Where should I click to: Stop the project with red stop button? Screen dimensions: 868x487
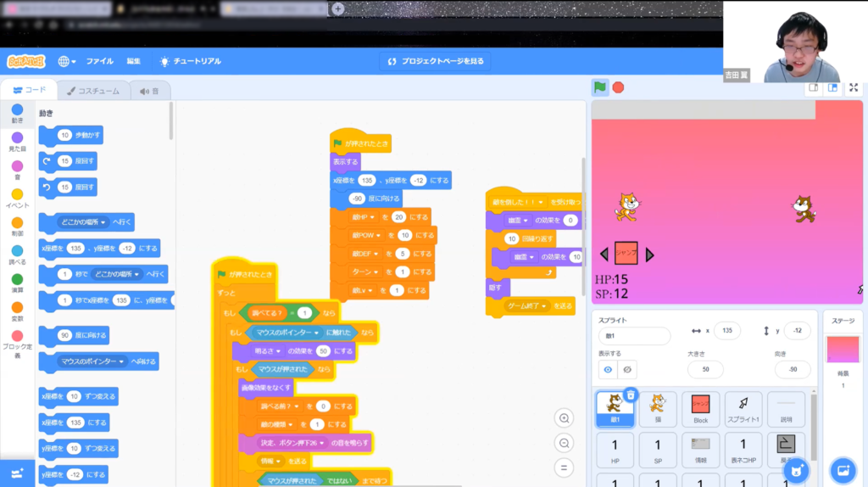618,87
